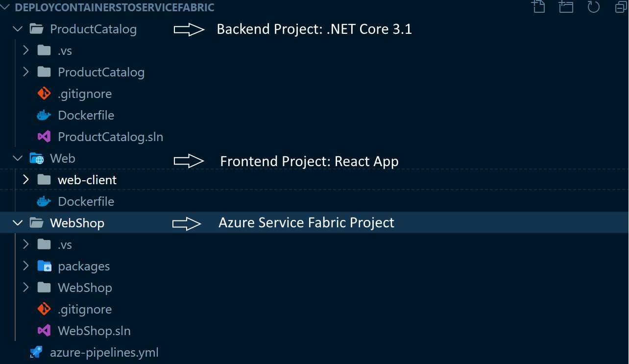Open the .gitignore file under WebShop
Screen dimensions: 629x364
(84, 309)
